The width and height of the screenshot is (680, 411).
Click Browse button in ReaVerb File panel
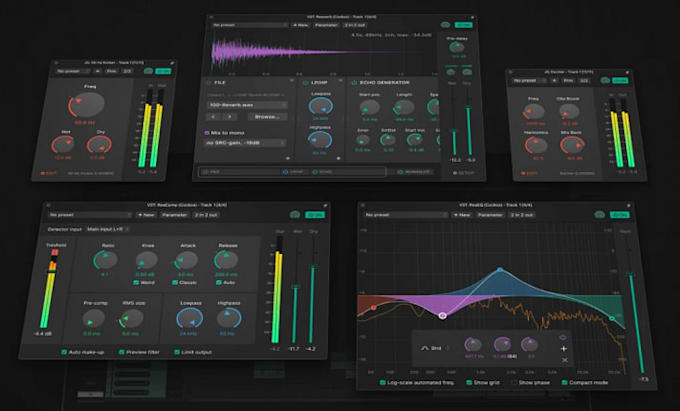[x=267, y=117]
